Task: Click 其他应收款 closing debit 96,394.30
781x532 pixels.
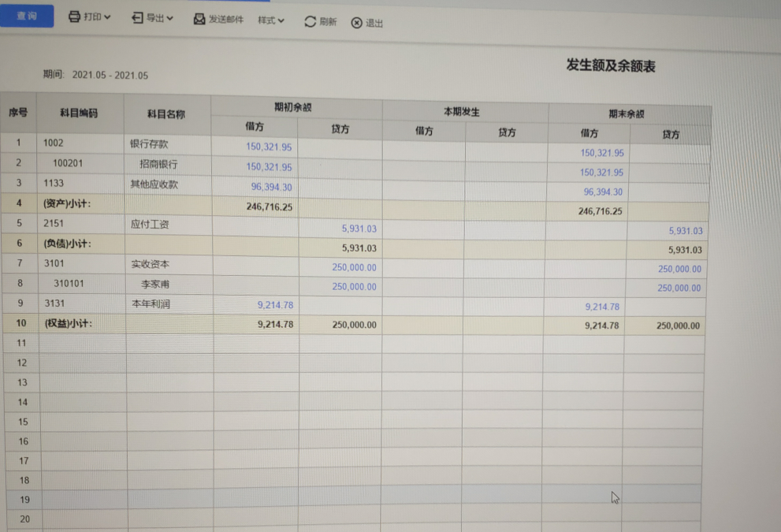Action: [603, 192]
